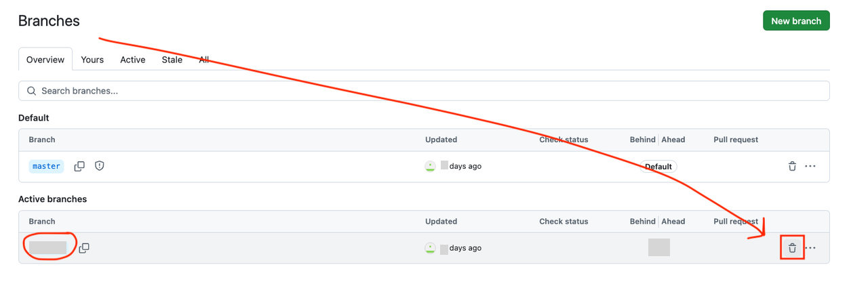Click the trash icon for master branch

point(792,166)
